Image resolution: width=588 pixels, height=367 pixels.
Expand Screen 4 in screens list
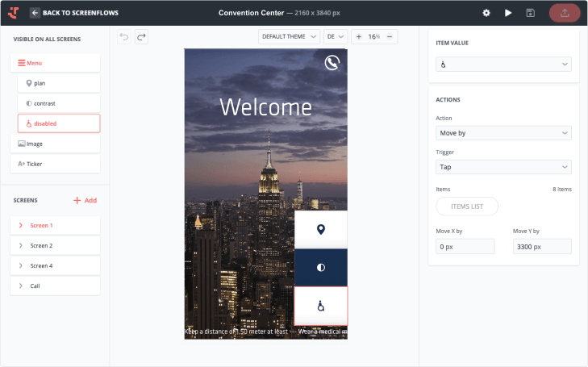click(21, 266)
